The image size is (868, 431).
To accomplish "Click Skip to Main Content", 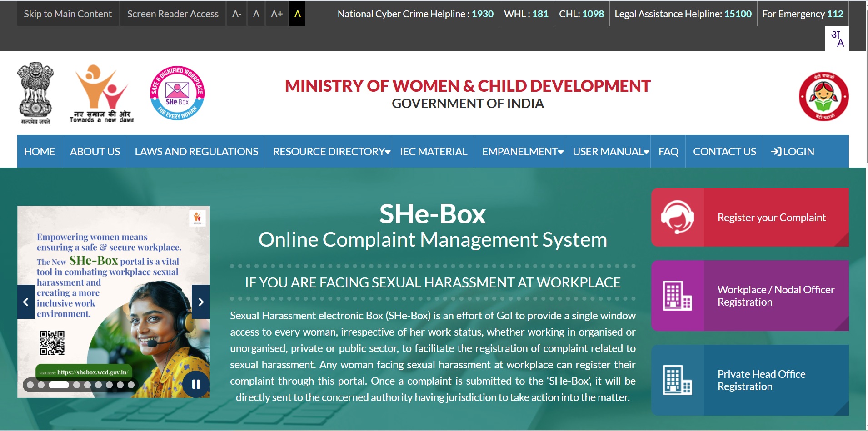I will (68, 14).
